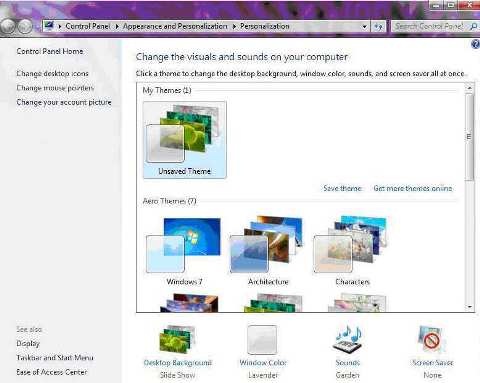The width and height of the screenshot is (480, 383).
Task: Click the forward navigation arrow button
Action: coord(25,26)
